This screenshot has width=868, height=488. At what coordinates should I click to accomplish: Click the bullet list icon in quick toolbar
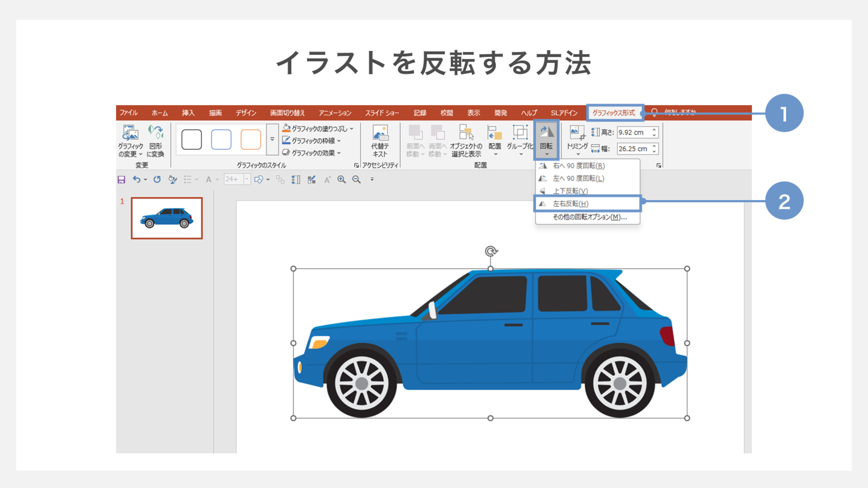click(x=188, y=179)
